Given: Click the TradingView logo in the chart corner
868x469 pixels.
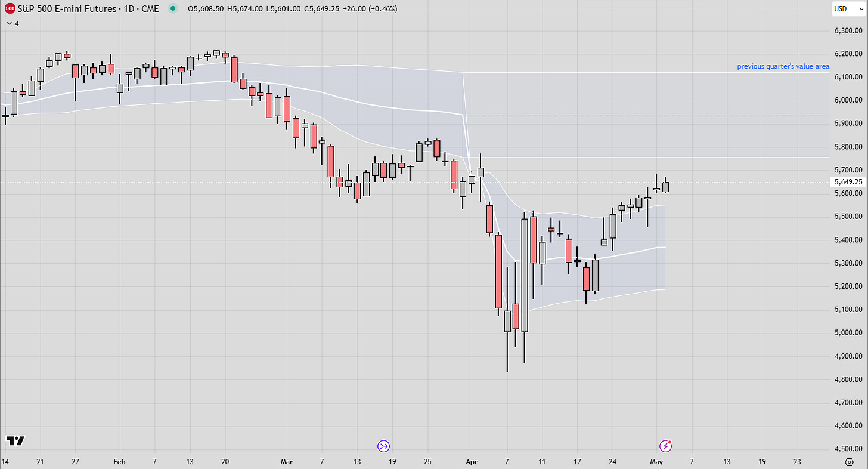Looking at the screenshot, I should (x=15, y=441).
